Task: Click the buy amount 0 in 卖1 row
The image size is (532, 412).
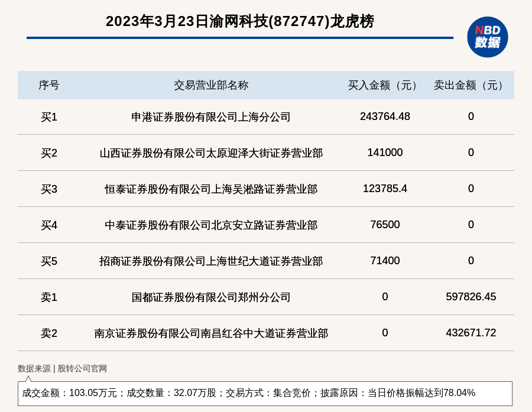Action: [385, 297]
